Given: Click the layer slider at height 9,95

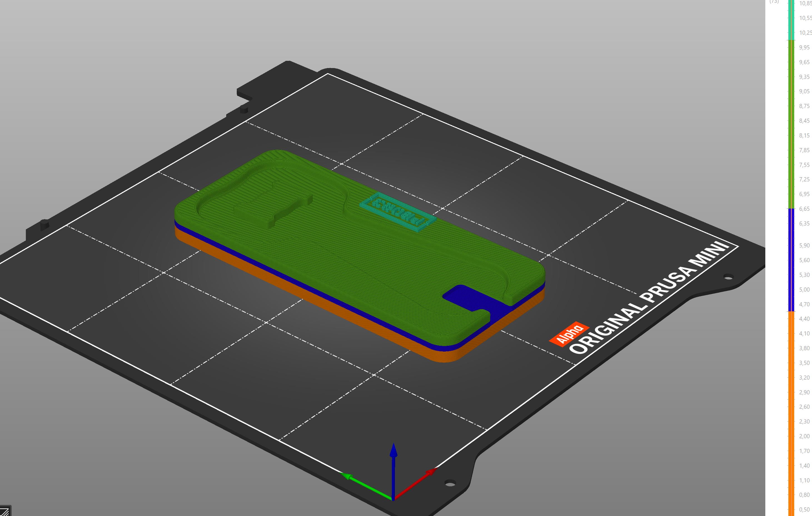Looking at the screenshot, I should 791,47.
